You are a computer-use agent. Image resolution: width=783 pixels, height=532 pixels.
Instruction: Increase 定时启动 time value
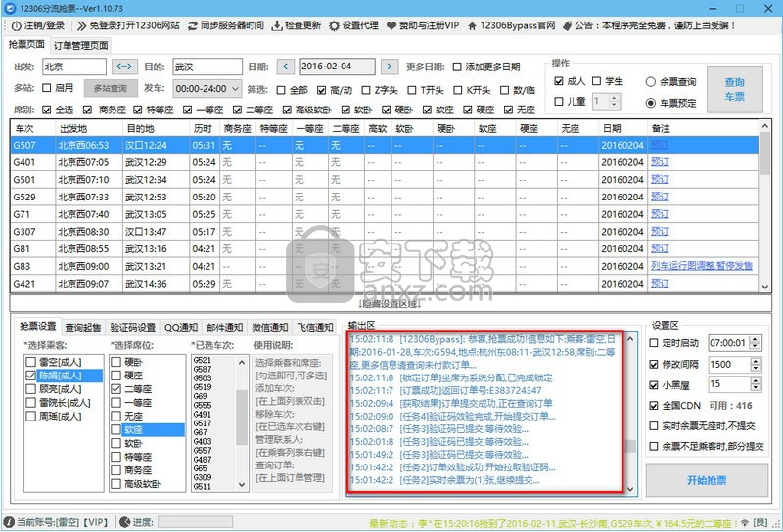(756, 339)
